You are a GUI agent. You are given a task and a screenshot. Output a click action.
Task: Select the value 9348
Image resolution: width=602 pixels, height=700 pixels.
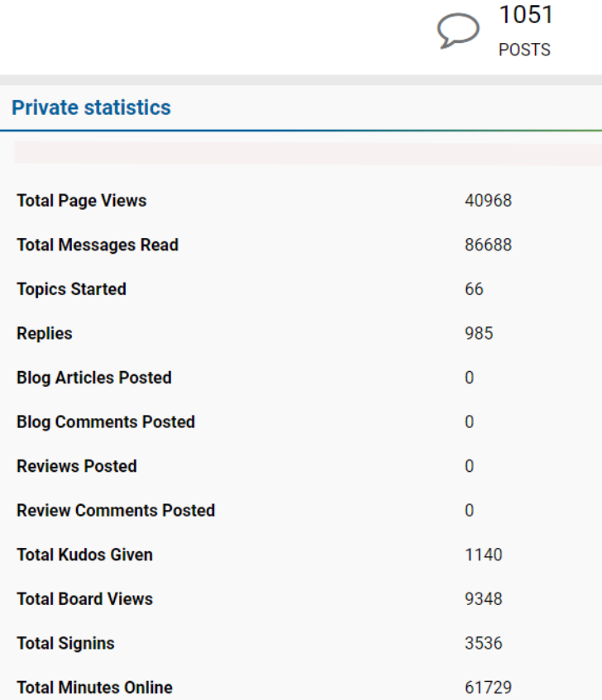click(484, 598)
